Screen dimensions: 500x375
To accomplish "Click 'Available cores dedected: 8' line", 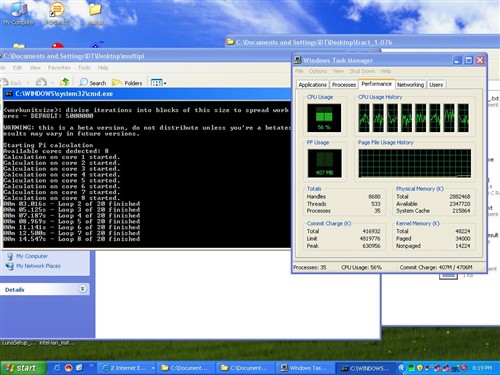I will point(56,151).
